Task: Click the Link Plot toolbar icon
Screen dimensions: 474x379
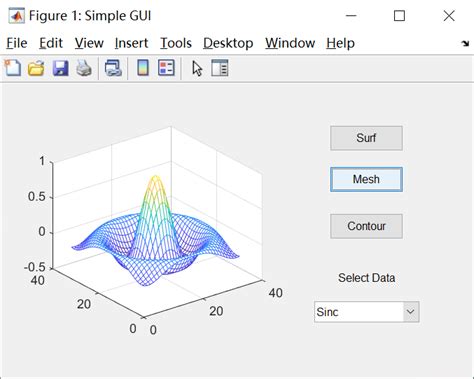Action: pyautogui.click(x=113, y=68)
